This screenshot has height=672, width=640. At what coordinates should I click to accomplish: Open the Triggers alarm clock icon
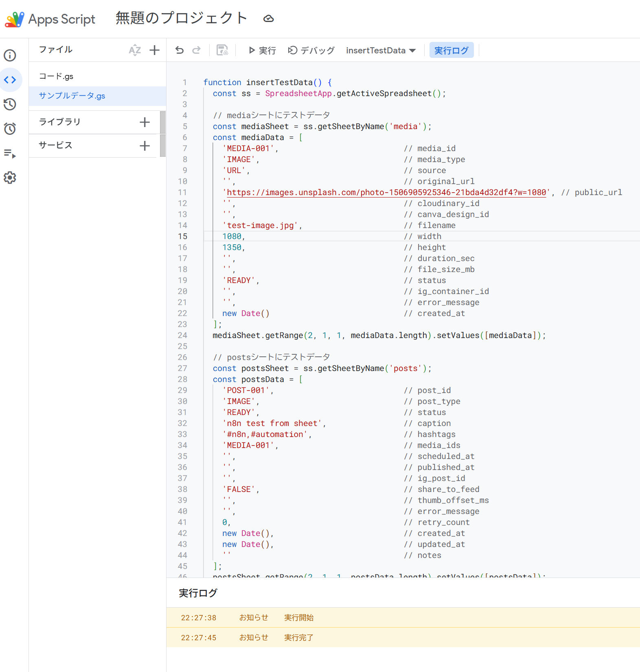(10, 129)
